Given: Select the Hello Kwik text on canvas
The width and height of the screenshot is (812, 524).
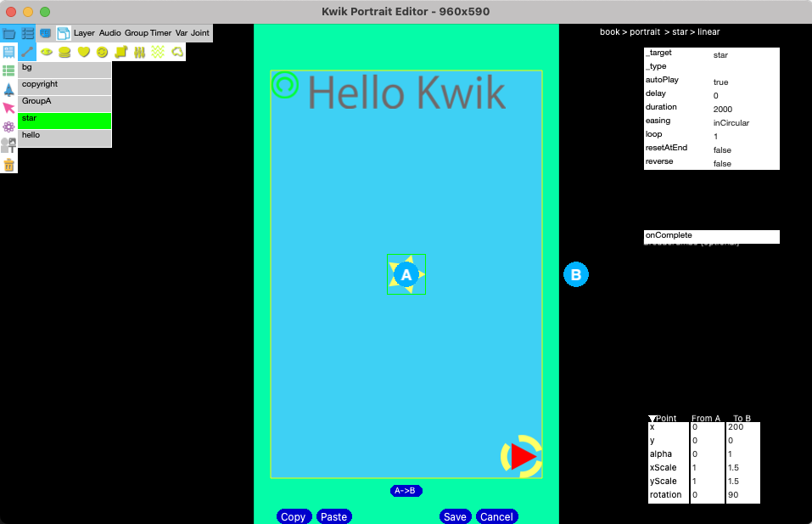Looking at the screenshot, I should pos(406,93).
